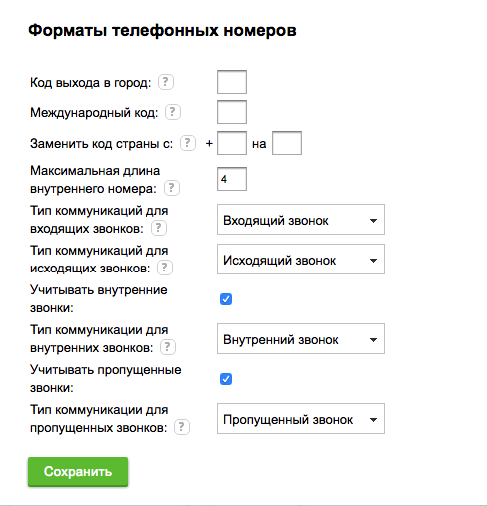Expand the Внутренний звонок dropdown

coord(301,339)
